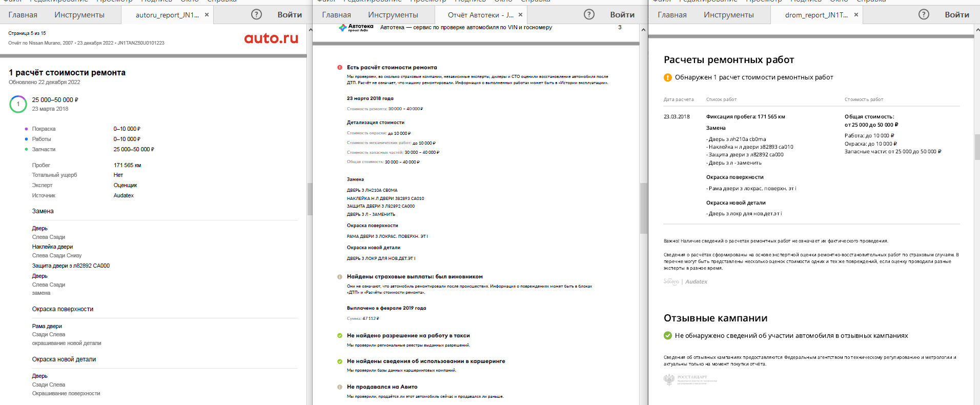The image size is (980, 405).
Task: Click the date 23 марта 2018 года
Action: pos(370,98)
